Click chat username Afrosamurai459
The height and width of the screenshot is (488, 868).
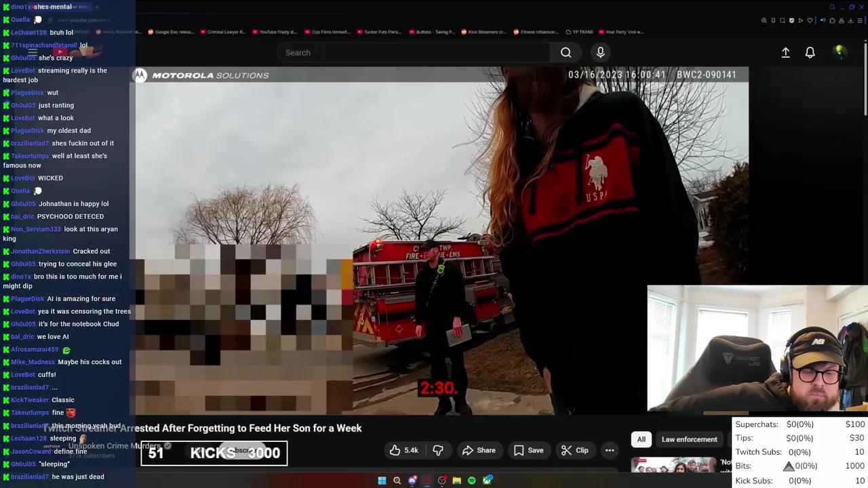click(x=35, y=350)
